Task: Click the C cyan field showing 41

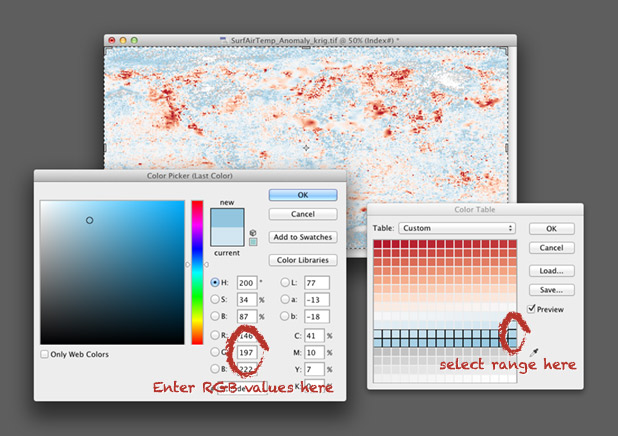Action: [315, 336]
